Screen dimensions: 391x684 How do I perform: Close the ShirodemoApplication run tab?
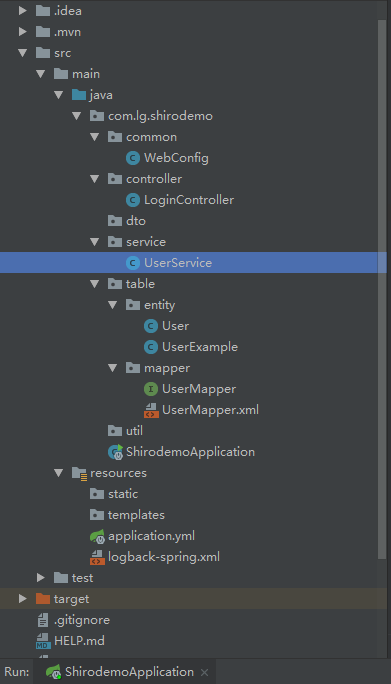click(205, 672)
